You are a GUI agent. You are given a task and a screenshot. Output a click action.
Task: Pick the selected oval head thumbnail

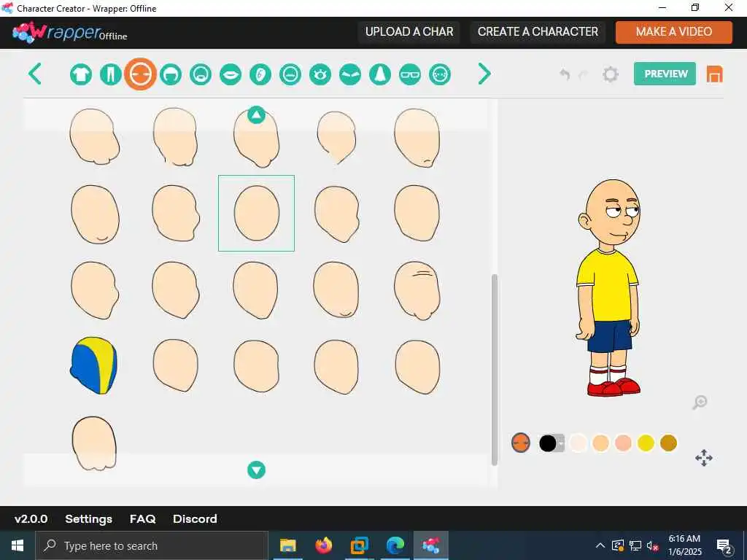point(256,213)
